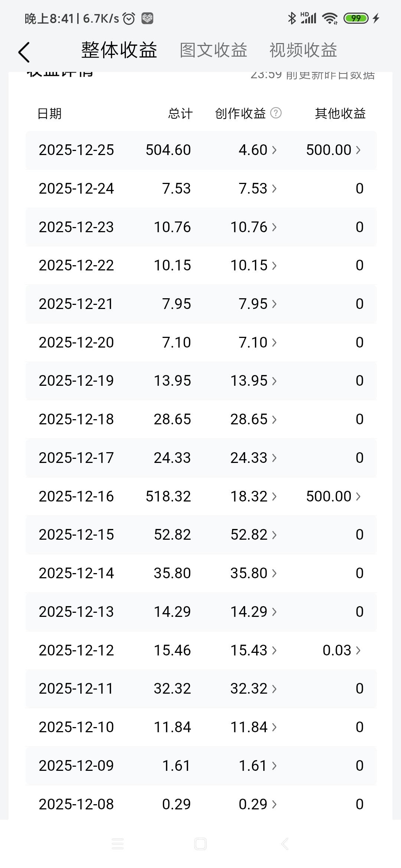The height and width of the screenshot is (868, 401).
Task: Tap the Wi-Fi status icon
Action: coord(329,18)
